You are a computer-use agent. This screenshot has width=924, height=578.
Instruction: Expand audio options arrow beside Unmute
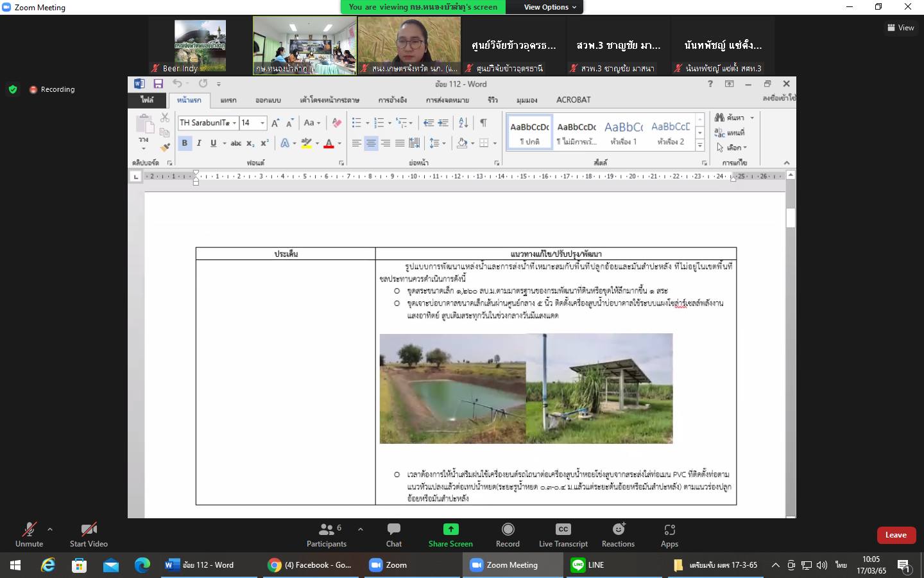pyautogui.click(x=50, y=529)
